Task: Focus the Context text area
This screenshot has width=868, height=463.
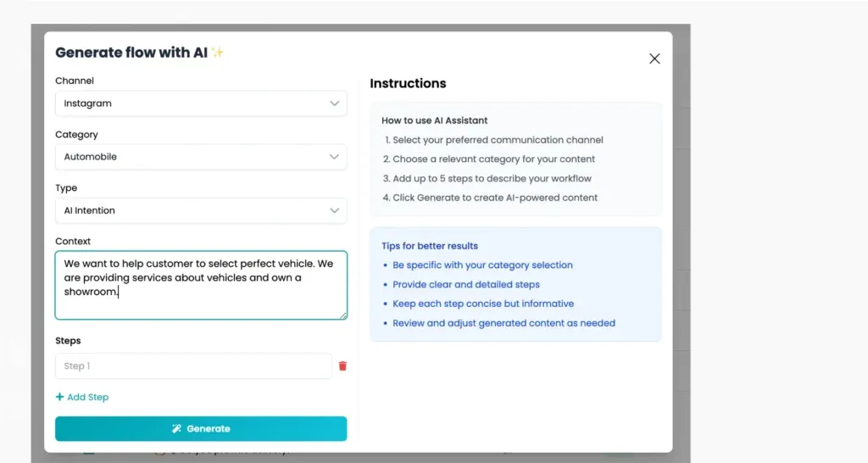Action: click(201, 285)
